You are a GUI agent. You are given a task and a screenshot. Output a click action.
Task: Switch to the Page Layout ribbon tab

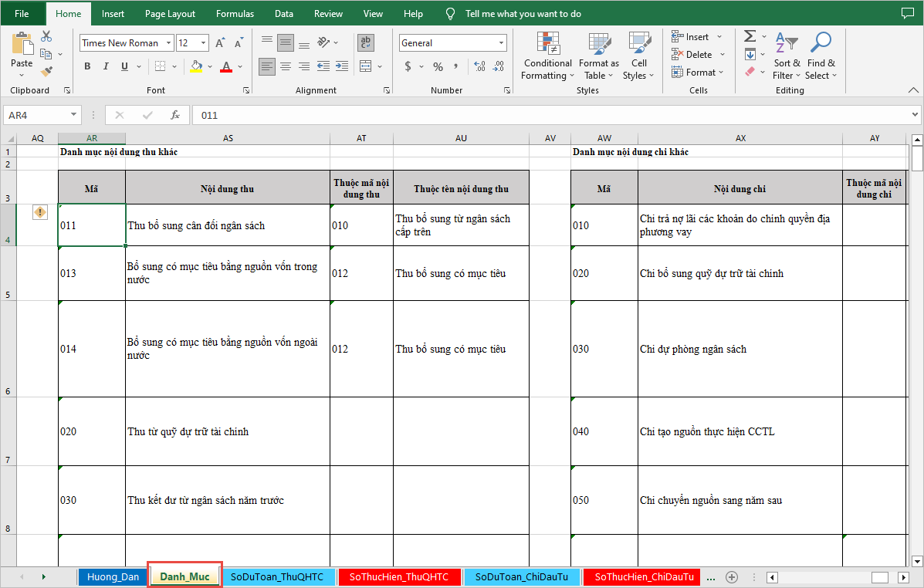[x=170, y=14]
